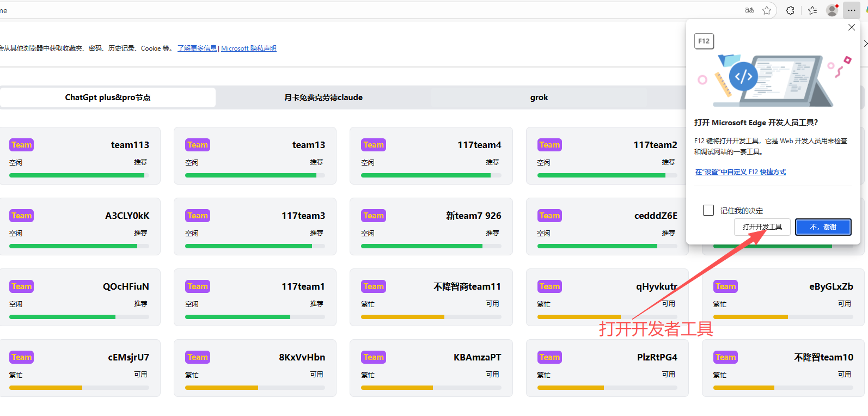Screen dimensions: 868x416
Task: Click the 可用 label on 8KxVvHbn card
Action: tap(316, 375)
